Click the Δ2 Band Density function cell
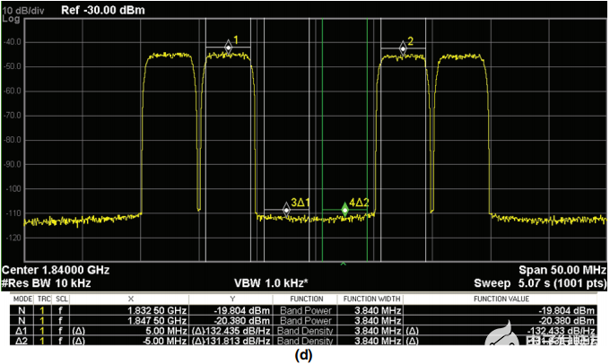The height and width of the screenshot is (364, 610). pyautogui.click(x=305, y=341)
